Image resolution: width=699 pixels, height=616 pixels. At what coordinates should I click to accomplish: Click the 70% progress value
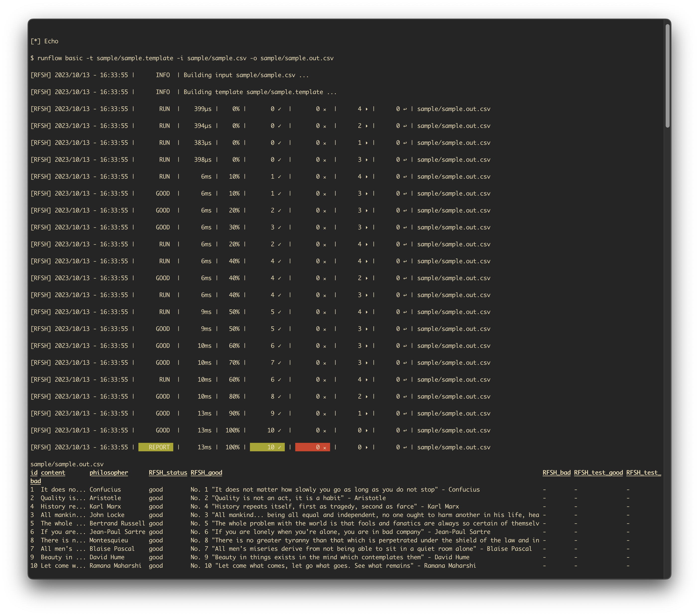coord(234,363)
